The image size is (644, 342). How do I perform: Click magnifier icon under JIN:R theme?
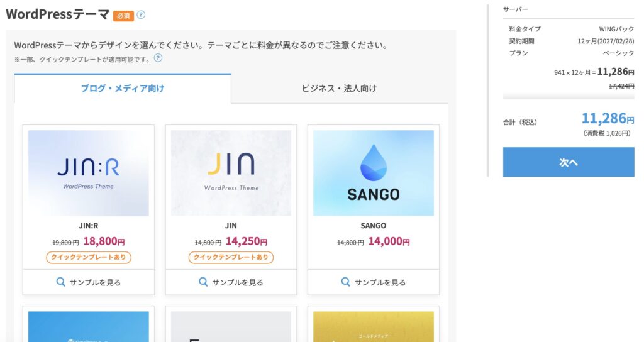(61, 282)
